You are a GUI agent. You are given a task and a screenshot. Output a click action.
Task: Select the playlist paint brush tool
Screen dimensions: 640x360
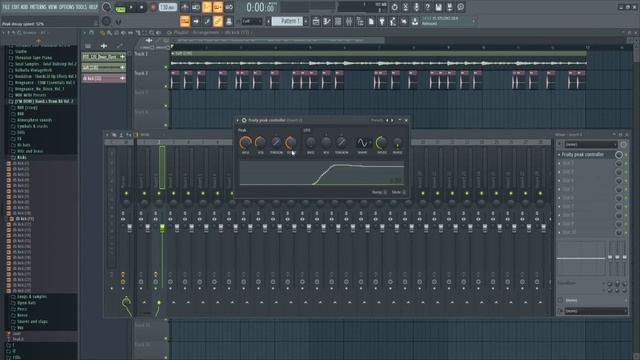coord(109,33)
